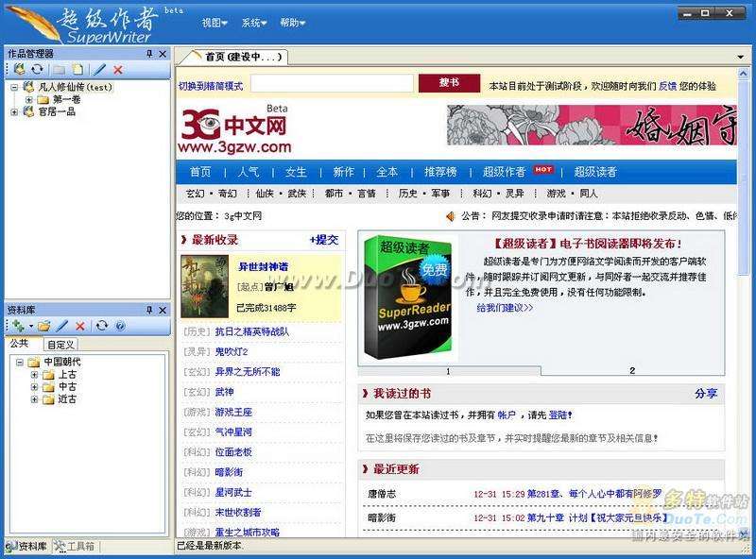Image resolution: width=756 pixels, height=559 pixels.
Task: Click the new chapter page icon in 作品管理器
Action: pos(77,69)
